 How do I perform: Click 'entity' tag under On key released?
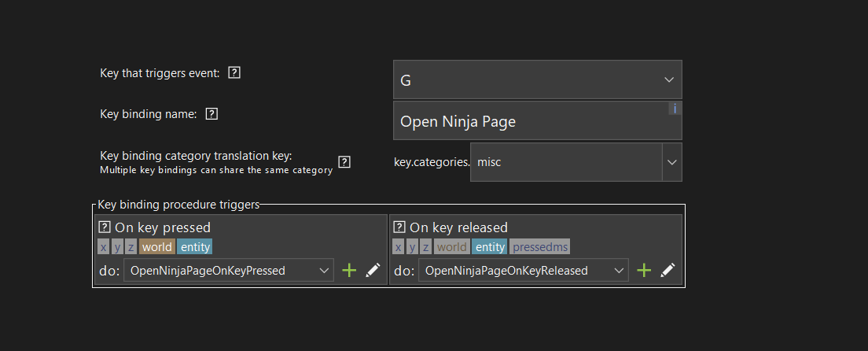[490, 247]
